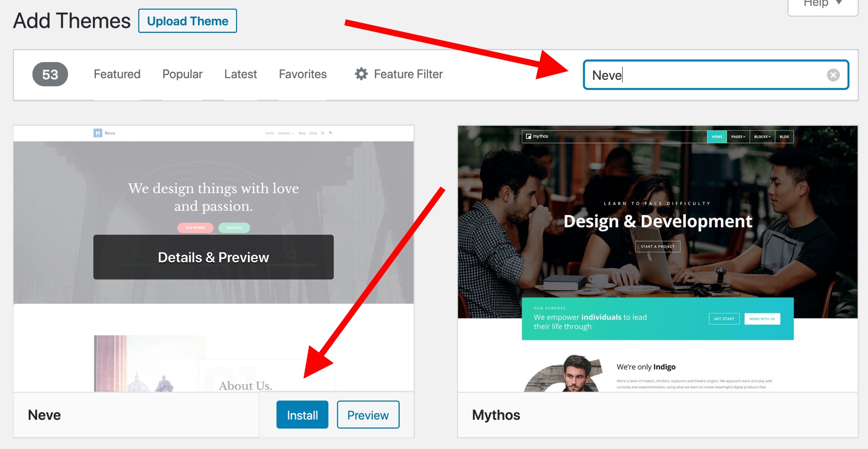
Task: Install the Neve theme
Action: 302,415
